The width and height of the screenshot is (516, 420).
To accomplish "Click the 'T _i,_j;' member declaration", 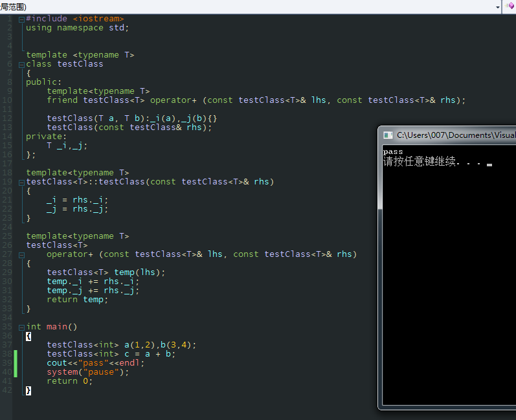I will click(67, 146).
